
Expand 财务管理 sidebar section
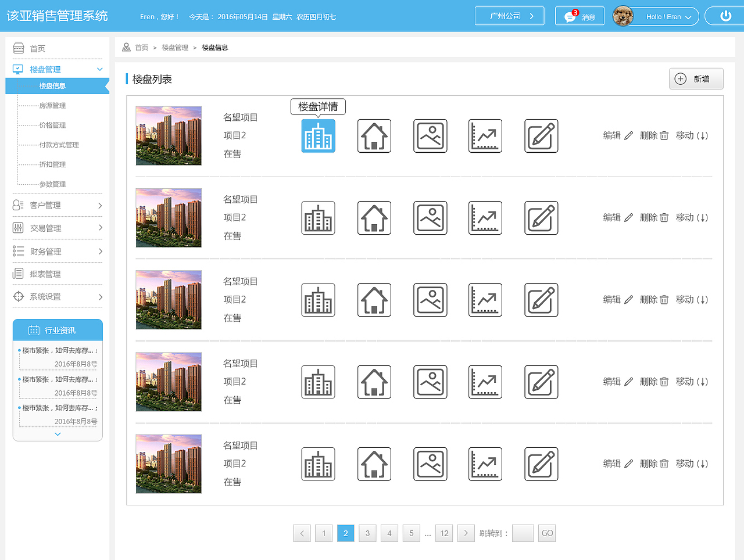(x=100, y=252)
